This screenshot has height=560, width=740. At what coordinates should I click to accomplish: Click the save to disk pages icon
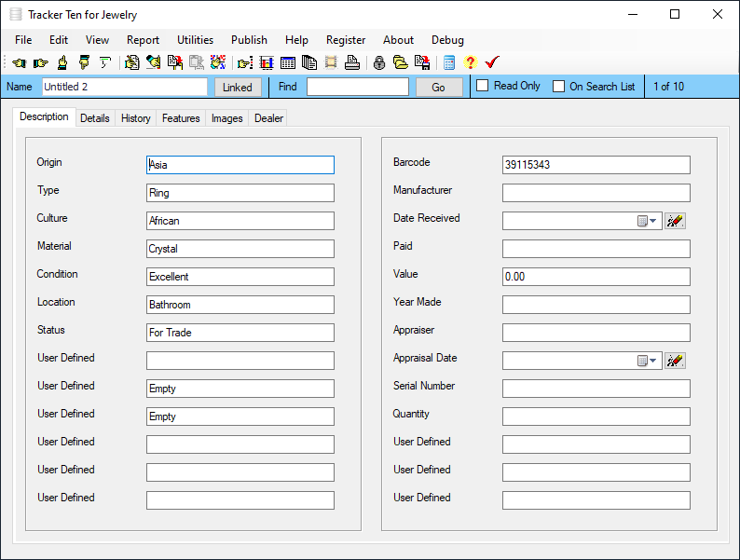[422, 62]
